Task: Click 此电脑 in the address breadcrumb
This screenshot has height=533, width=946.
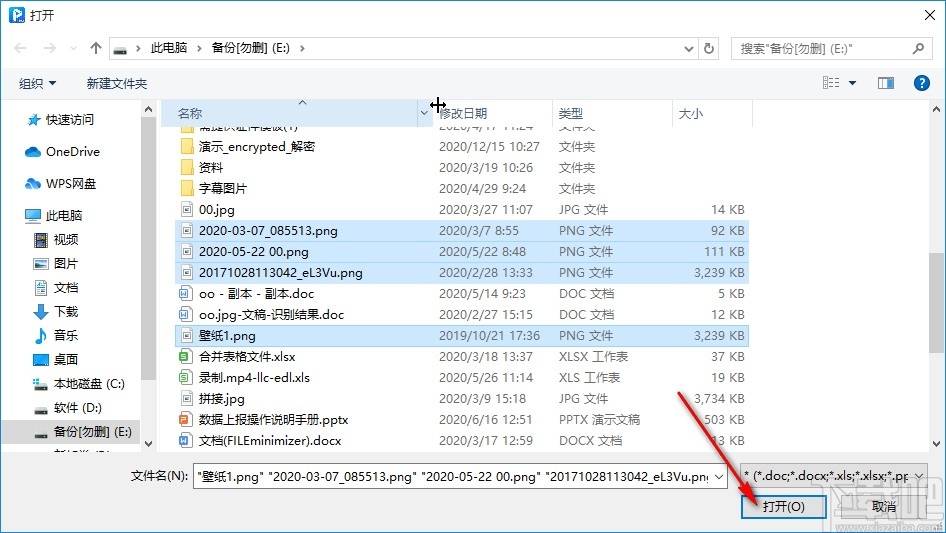Action: point(168,48)
